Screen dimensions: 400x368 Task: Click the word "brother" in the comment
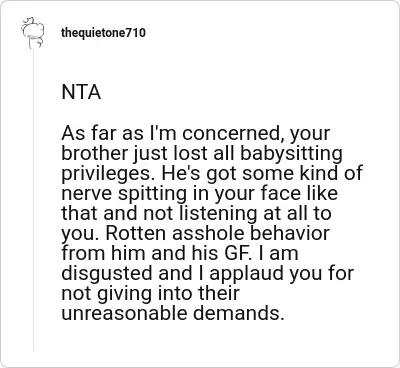(x=95, y=154)
